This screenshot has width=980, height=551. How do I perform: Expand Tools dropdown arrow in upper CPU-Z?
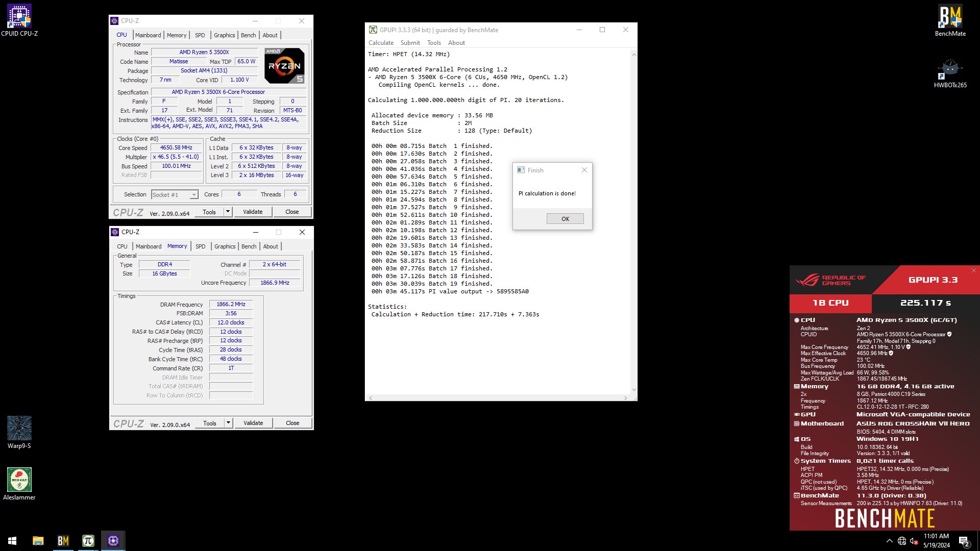point(228,212)
